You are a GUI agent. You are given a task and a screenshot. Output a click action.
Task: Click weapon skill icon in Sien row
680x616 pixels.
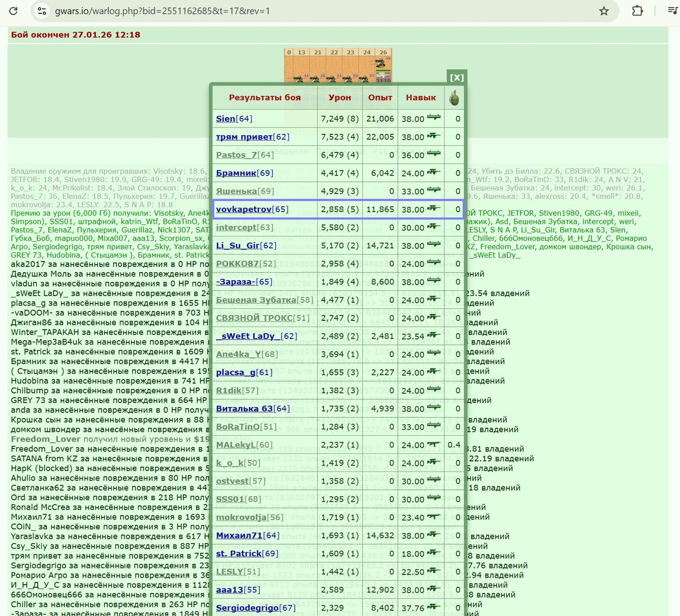click(x=434, y=117)
